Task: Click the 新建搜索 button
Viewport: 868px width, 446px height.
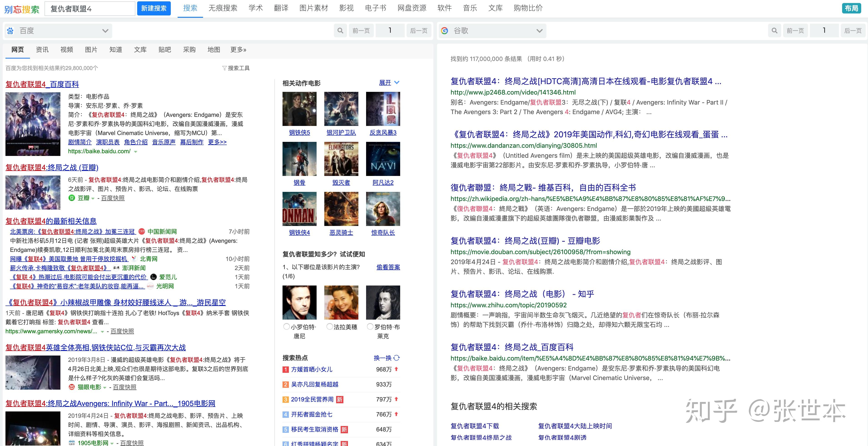Action: (x=154, y=8)
